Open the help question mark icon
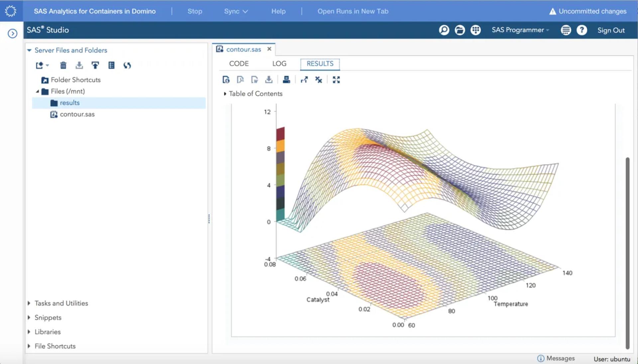 tap(582, 30)
